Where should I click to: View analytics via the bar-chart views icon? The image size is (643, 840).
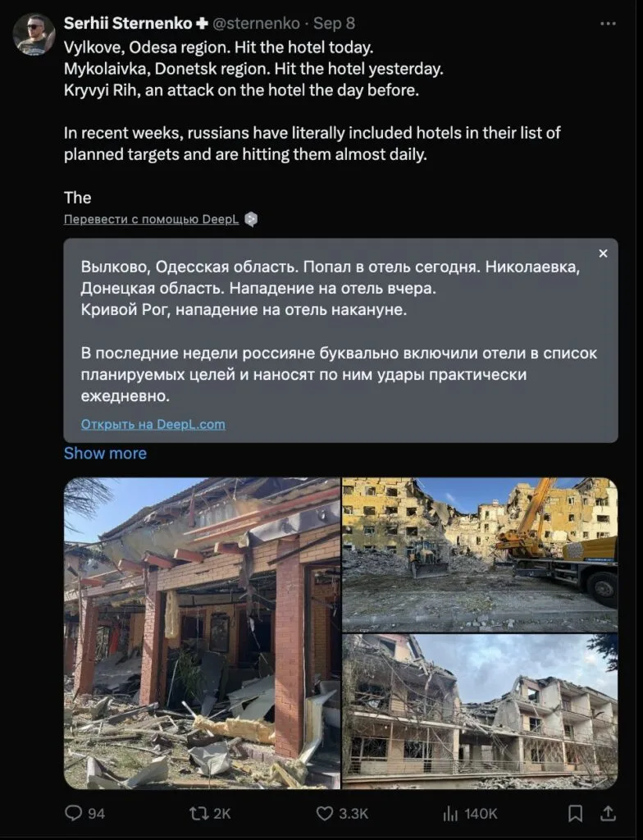[x=450, y=813]
